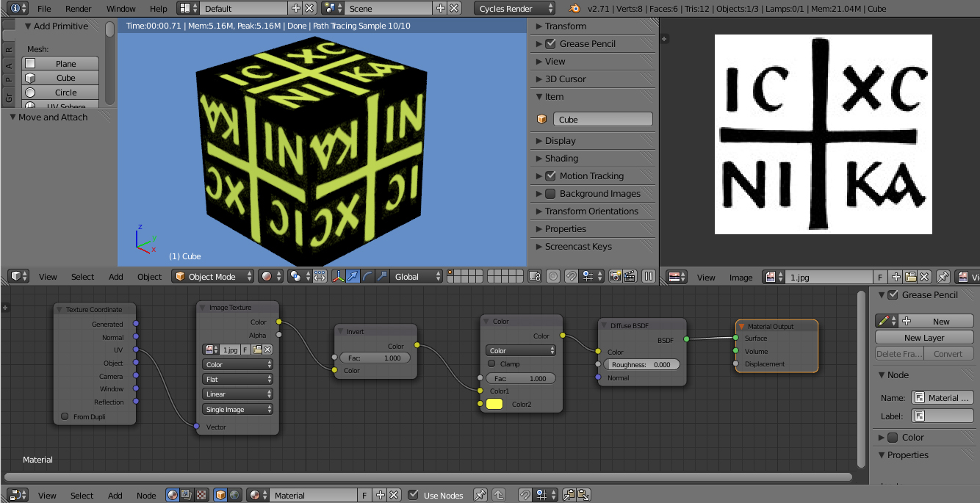Viewport: 980px width, 503px height.
Task: Unlink the Material datablock with X icon
Action: tap(394, 496)
